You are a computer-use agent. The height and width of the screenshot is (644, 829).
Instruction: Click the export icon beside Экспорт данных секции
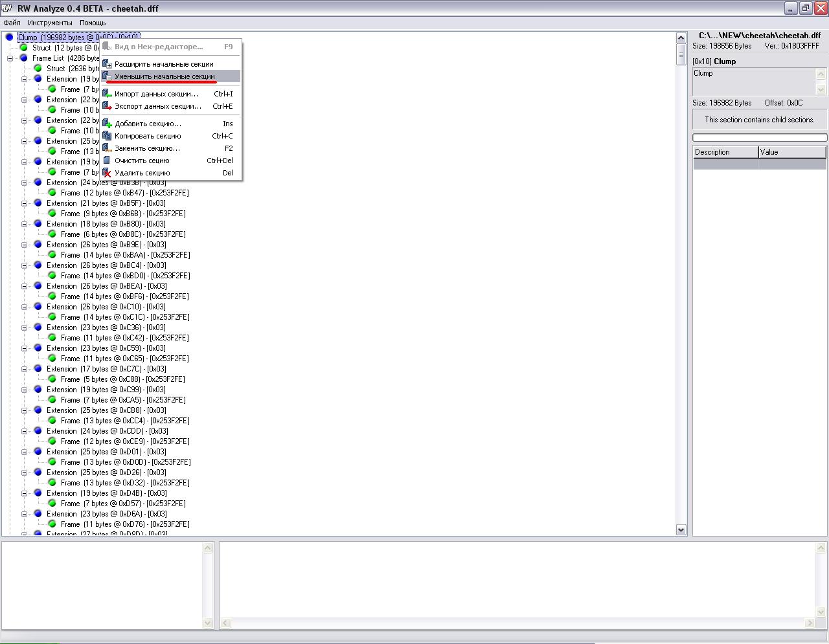click(x=108, y=106)
